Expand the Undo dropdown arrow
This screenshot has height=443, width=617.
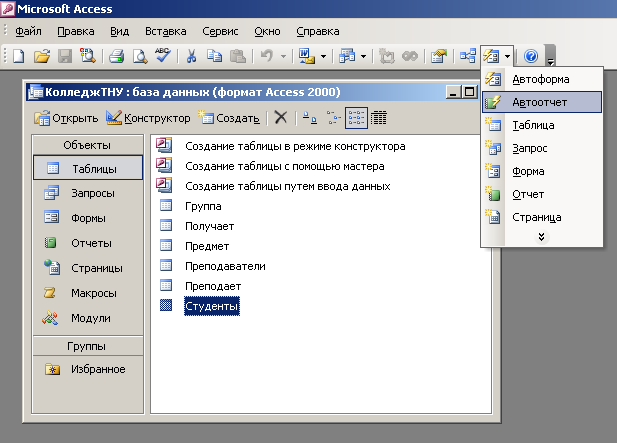[x=283, y=57]
